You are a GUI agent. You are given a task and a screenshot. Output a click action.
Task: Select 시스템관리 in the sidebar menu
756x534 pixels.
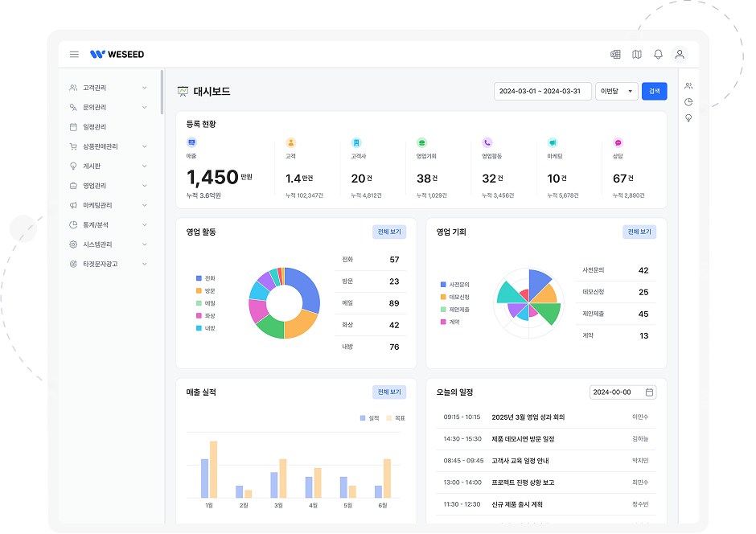click(x=97, y=244)
